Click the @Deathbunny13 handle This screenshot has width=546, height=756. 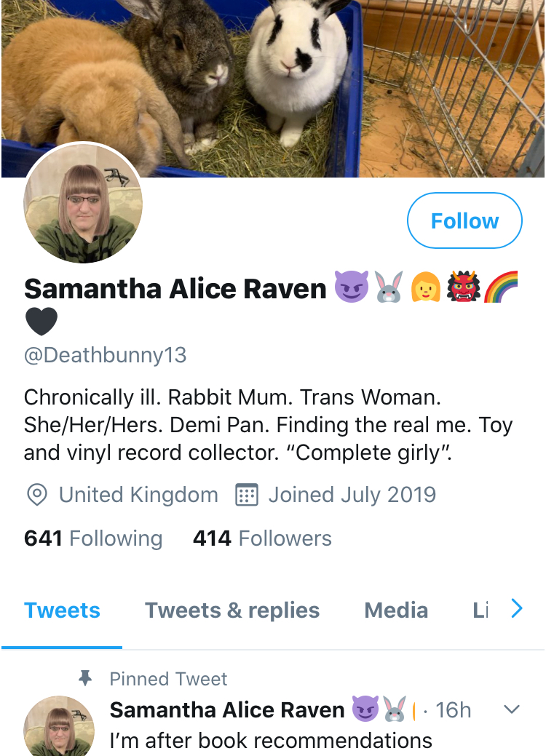[105, 355]
